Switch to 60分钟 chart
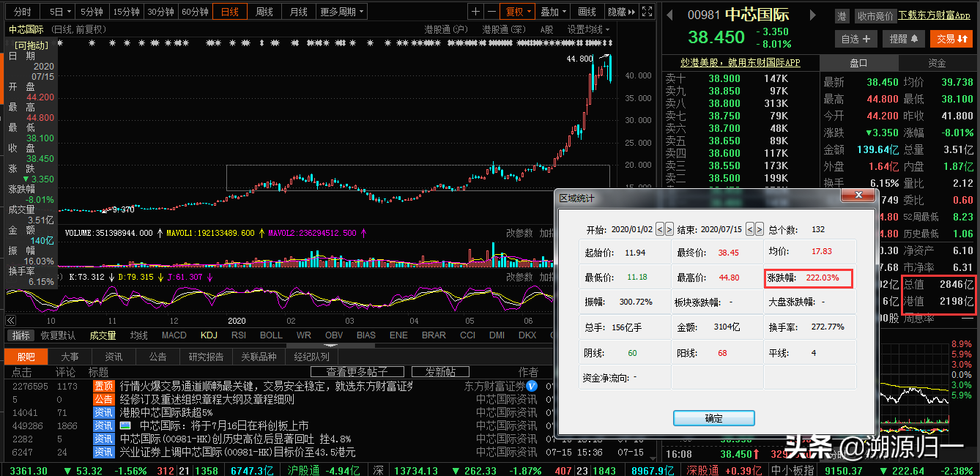 (195, 12)
